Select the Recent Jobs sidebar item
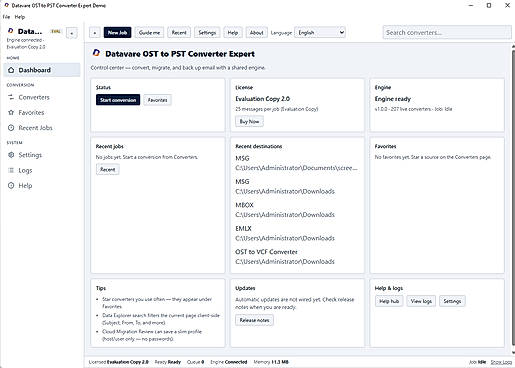The image size is (515, 368). pyautogui.click(x=42, y=128)
